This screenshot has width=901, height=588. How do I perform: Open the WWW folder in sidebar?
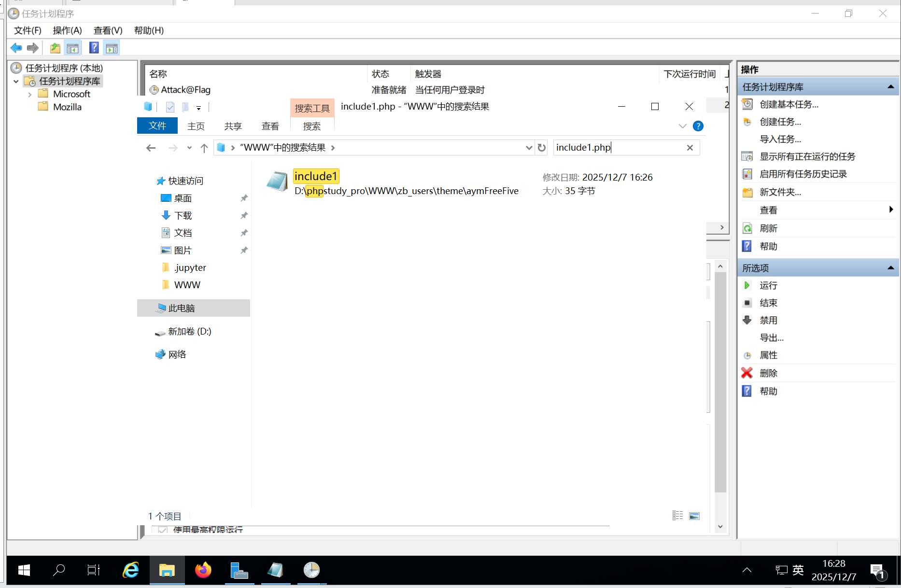point(187,285)
